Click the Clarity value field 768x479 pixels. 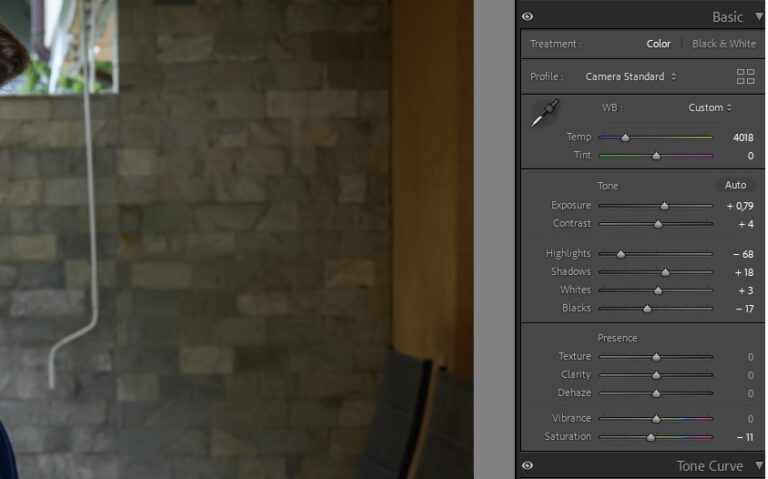tap(750, 376)
